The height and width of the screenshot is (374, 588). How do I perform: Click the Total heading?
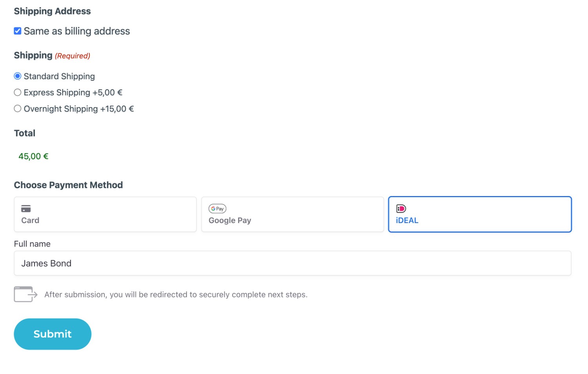point(25,133)
